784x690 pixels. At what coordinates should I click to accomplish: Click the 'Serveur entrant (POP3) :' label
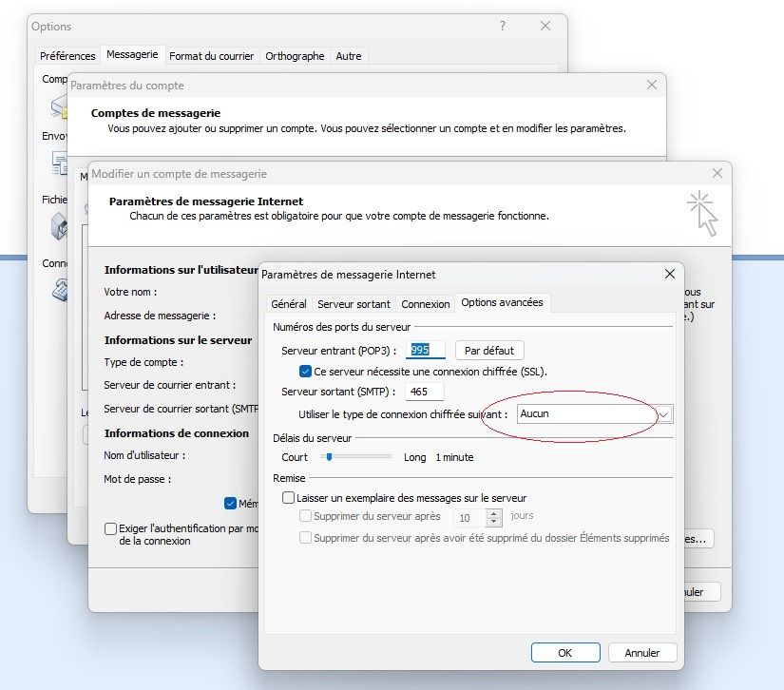click(x=338, y=351)
